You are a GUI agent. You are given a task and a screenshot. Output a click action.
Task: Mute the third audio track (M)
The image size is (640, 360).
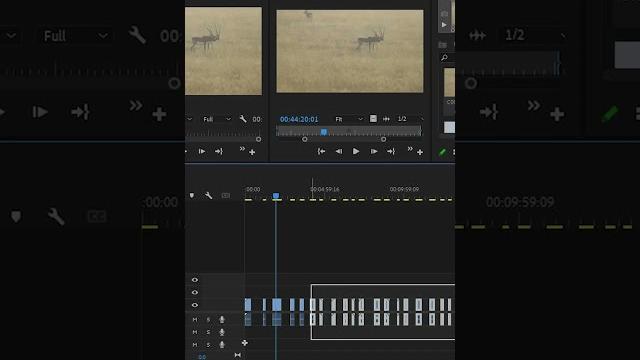tap(195, 345)
